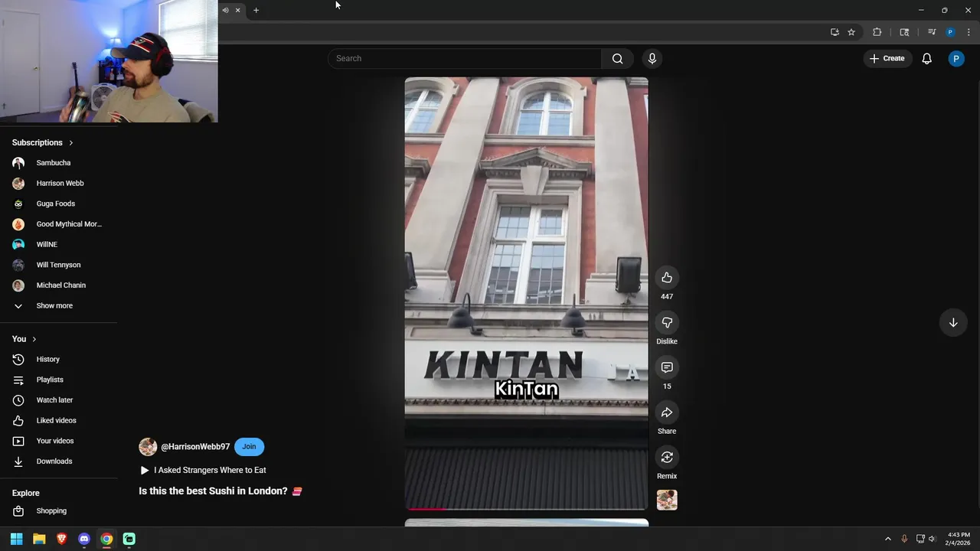Viewport: 980px width, 551px height.
Task: Show hidden system tray icons
Action: pos(888,539)
